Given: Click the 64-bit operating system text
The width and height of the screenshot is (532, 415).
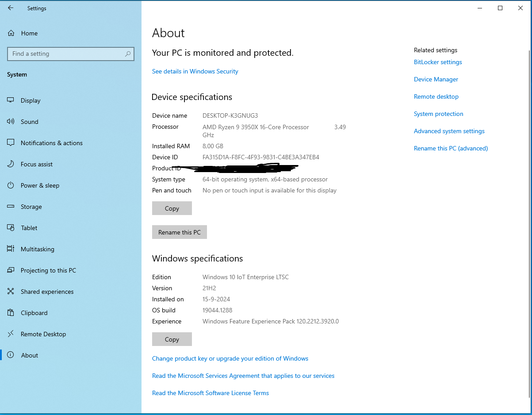Looking at the screenshot, I should tap(265, 179).
